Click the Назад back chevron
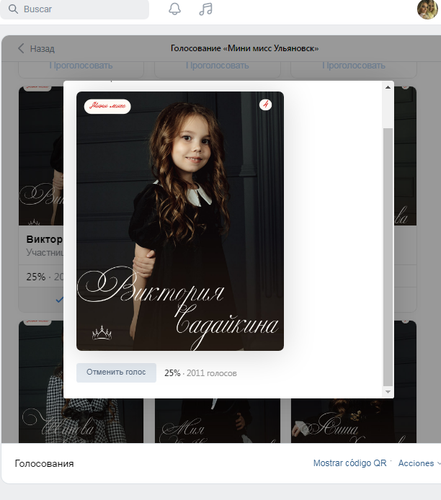This screenshot has width=441, height=500. [21, 48]
